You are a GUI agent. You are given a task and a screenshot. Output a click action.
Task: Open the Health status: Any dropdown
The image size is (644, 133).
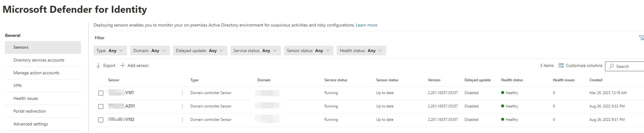361,51
